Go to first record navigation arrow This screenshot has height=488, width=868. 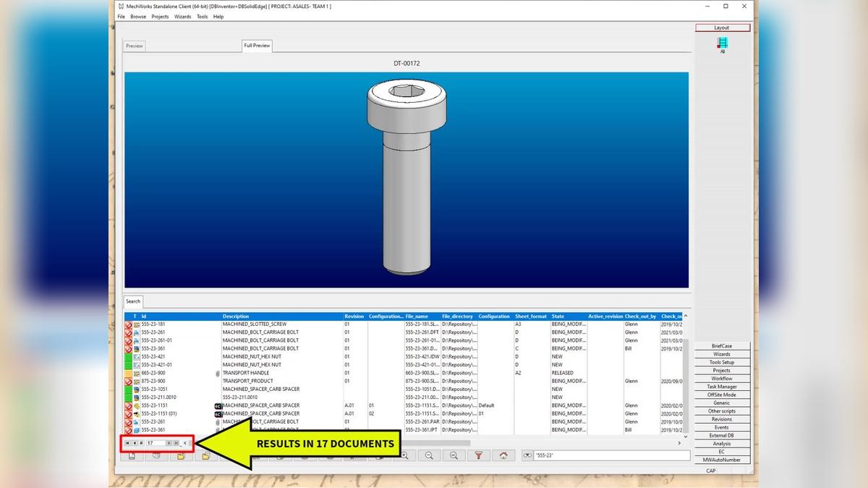pyautogui.click(x=127, y=442)
